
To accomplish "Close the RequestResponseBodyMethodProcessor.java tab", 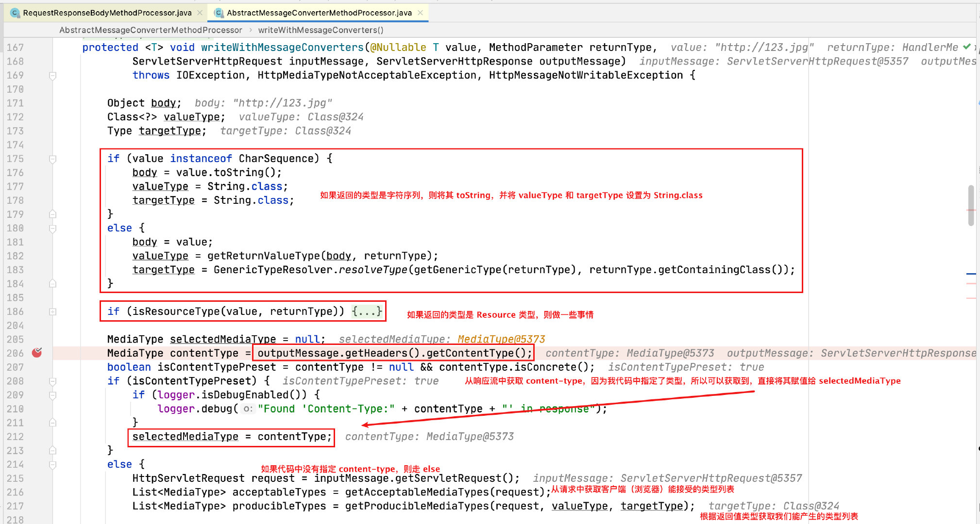I will click(x=200, y=13).
